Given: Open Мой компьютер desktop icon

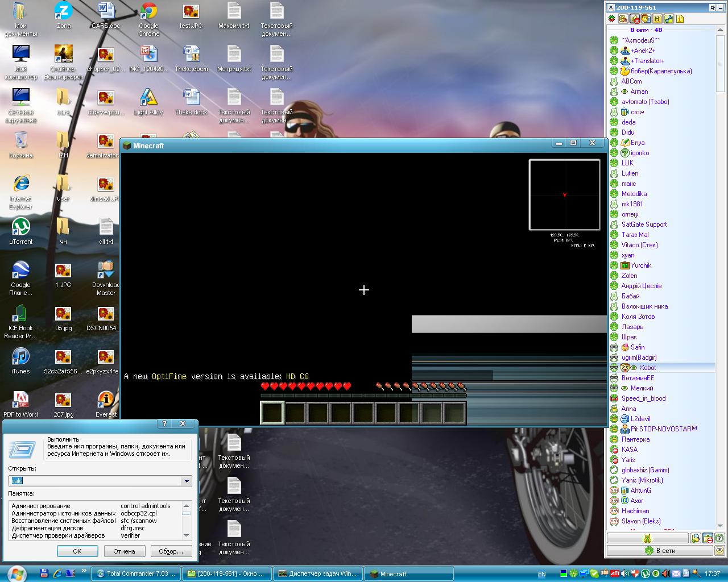Looking at the screenshot, I should tap(20, 63).
